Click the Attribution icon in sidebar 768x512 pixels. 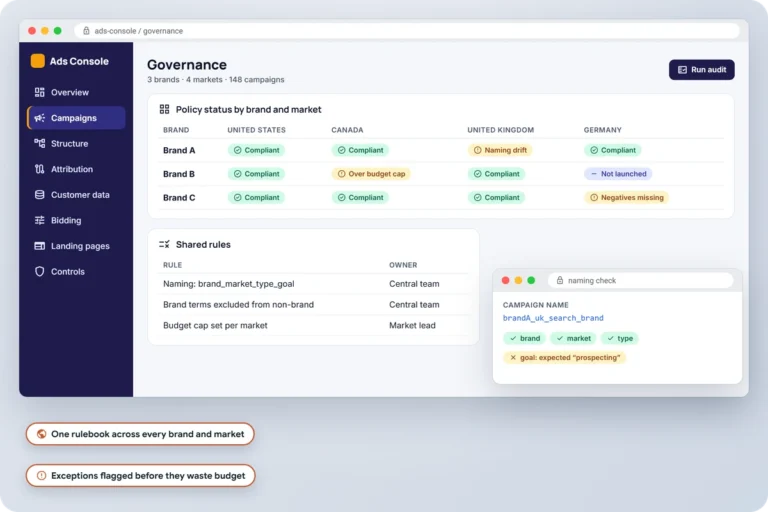coord(40,169)
